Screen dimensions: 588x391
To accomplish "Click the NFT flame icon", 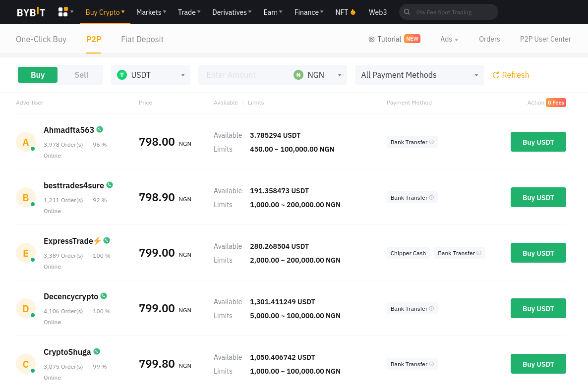I will (353, 12).
